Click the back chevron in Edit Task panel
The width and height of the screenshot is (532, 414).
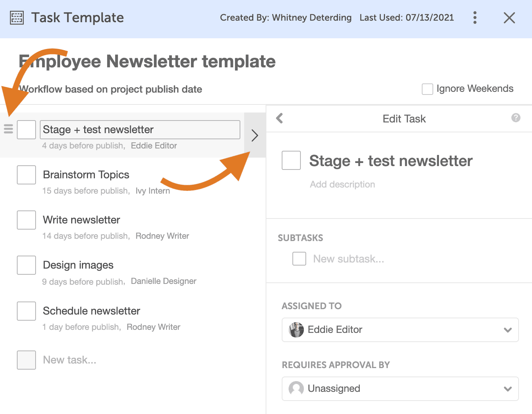point(279,118)
